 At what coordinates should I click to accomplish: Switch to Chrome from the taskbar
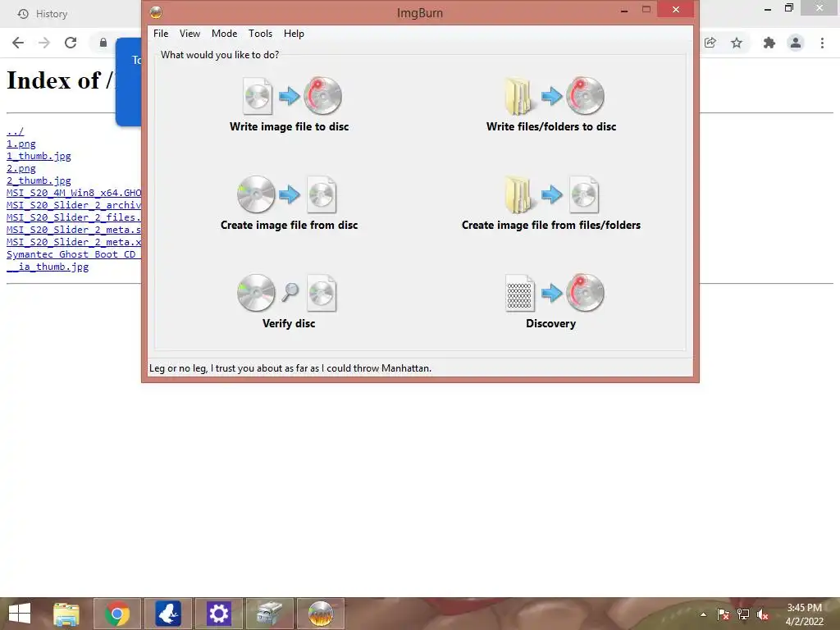(x=117, y=614)
